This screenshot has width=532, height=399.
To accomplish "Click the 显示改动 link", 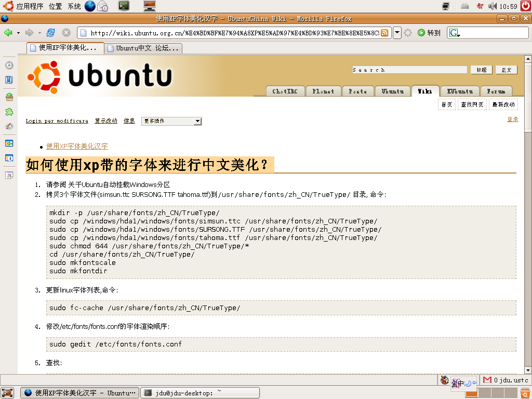I will pyautogui.click(x=106, y=121).
